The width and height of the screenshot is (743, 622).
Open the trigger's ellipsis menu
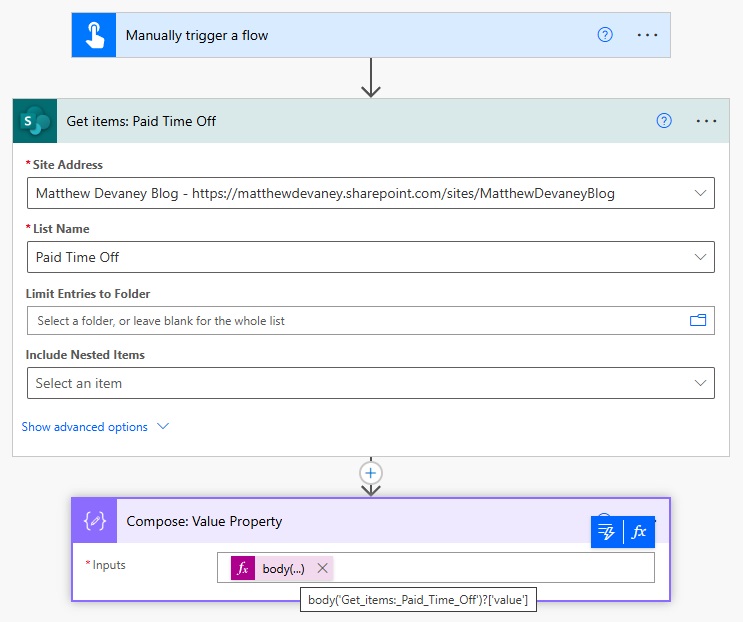coord(648,34)
